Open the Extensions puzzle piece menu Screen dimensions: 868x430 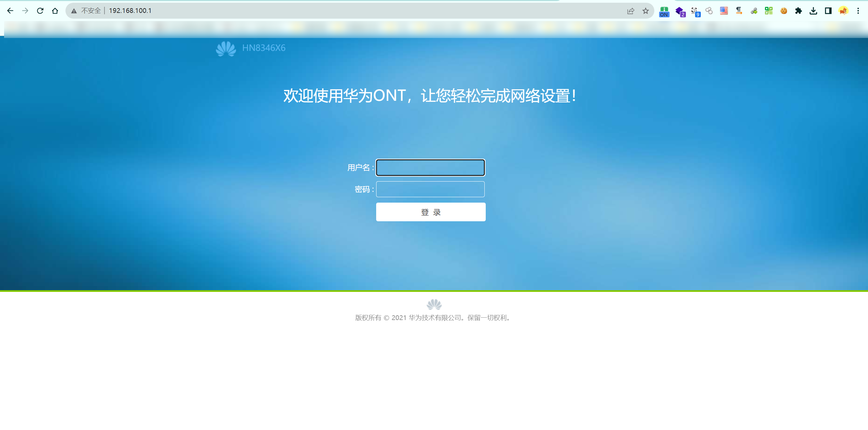(x=798, y=11)
